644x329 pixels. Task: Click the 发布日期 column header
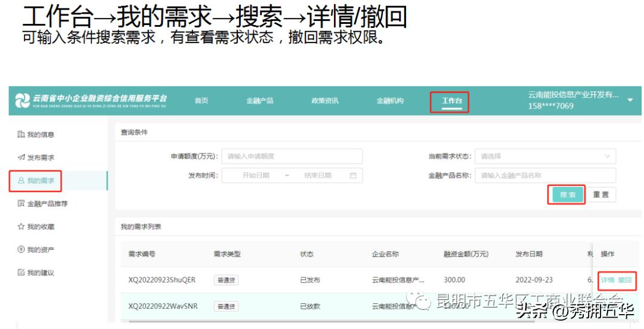tap(529, 254)
